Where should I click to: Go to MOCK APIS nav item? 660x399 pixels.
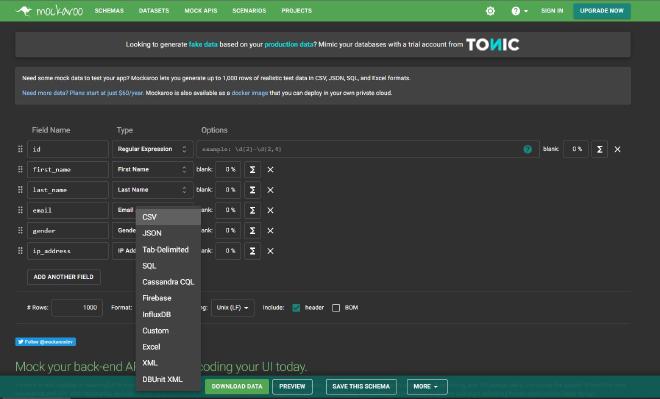(201, 11)
